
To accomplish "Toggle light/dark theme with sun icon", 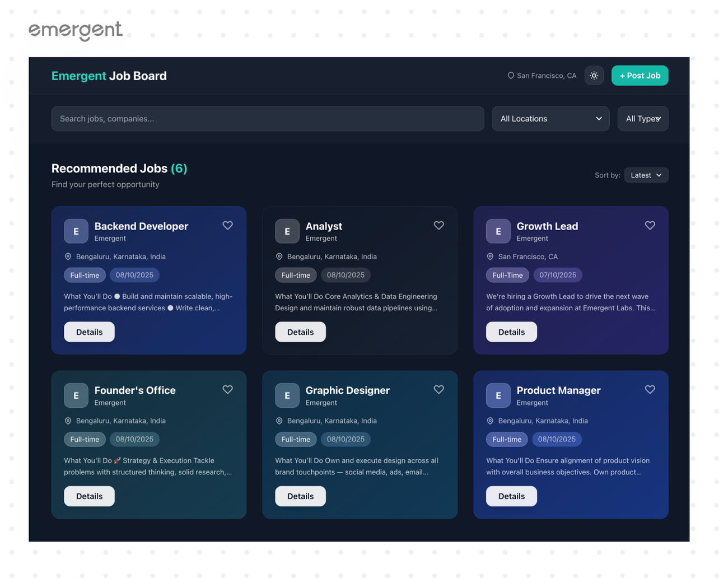I will pyautogui.click(x=594, y=76).
